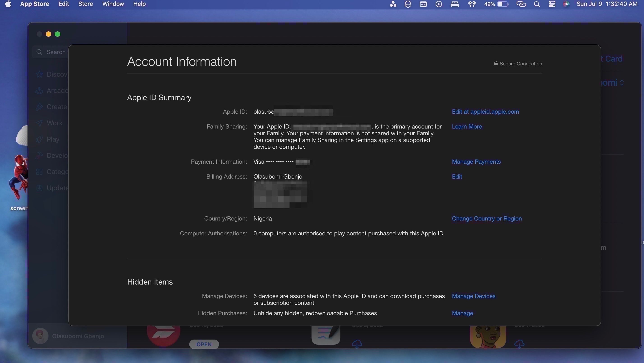This screenshot has width=644, height=363.
Task: Click the Learn More link for Family Sharing
Action: coord(467,127)
